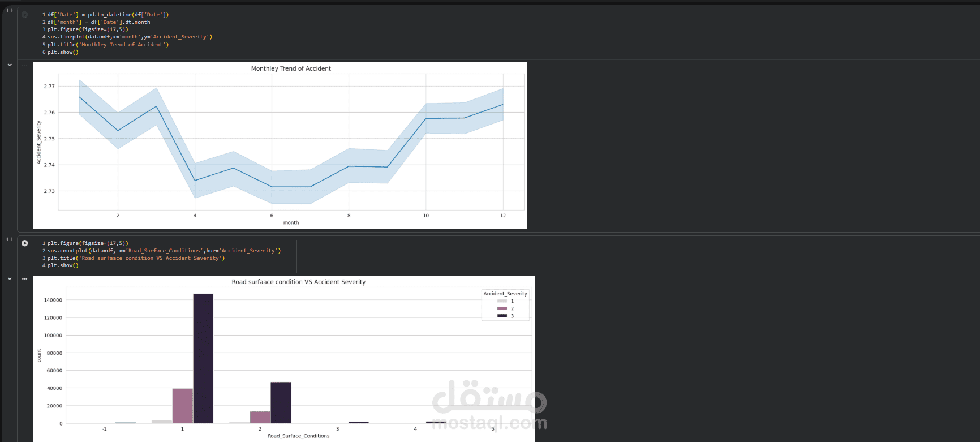Viewport: 980px width, 442px height.
Task: Click the code line with pd.to_datetime
Action: 108,15
